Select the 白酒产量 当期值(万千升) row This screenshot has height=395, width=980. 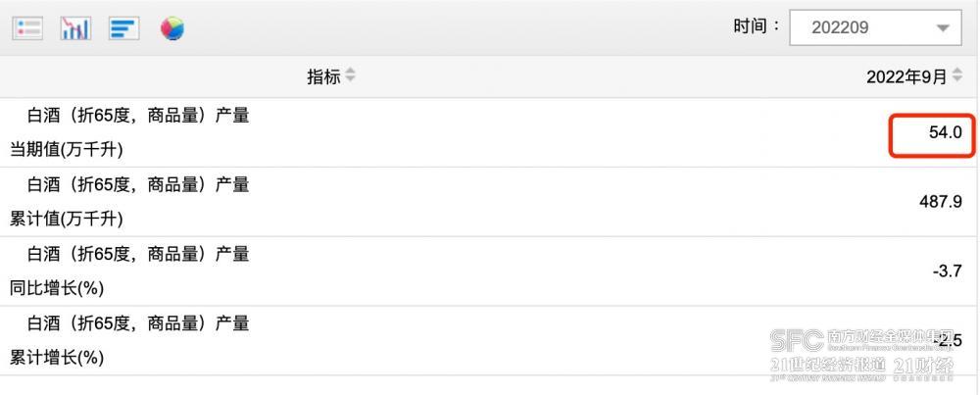point(490,132)
